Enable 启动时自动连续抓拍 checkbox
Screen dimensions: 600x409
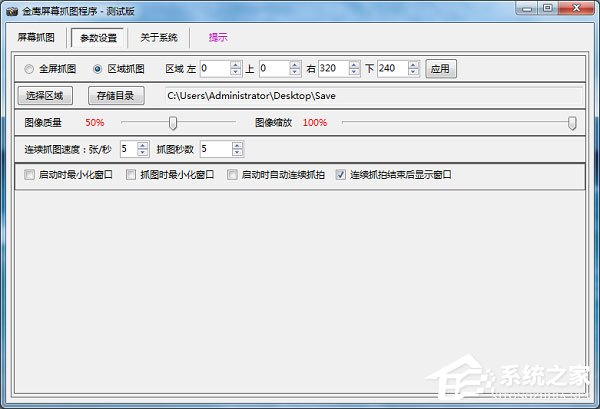point(232,175)
